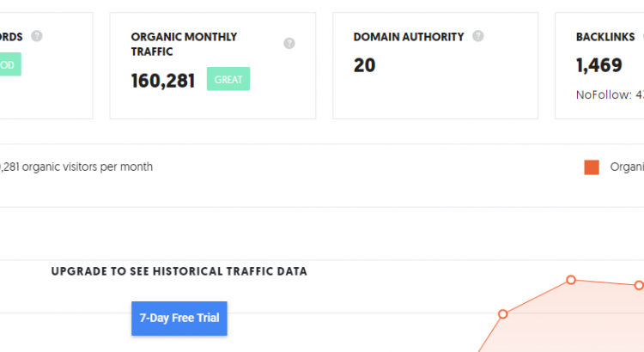644x352 pixels.
Task: Select the highest data point on chart
Action: (570, 280)
